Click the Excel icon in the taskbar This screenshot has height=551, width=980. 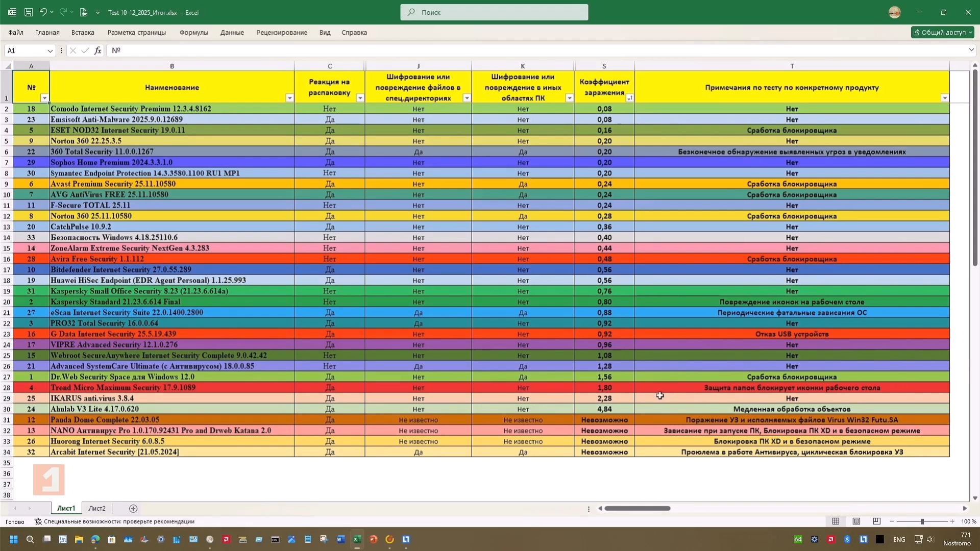click(x=357, y=539)
